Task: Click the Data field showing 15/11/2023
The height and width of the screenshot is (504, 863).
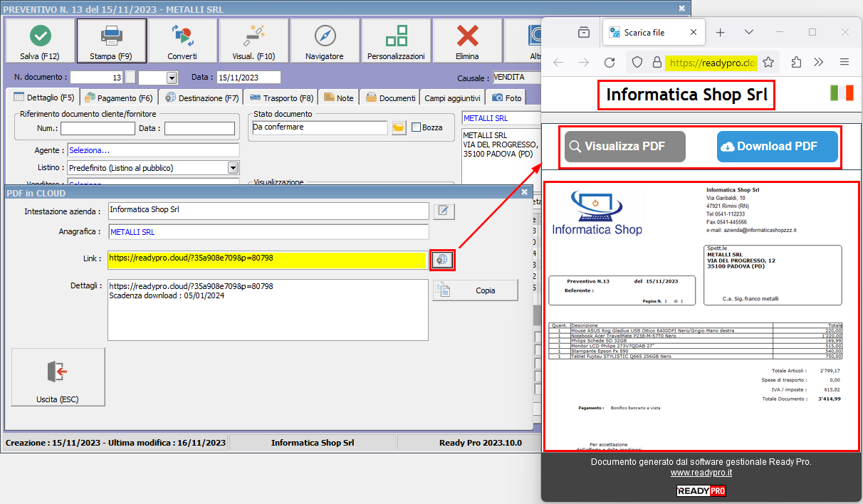Action: coord(248,78)
